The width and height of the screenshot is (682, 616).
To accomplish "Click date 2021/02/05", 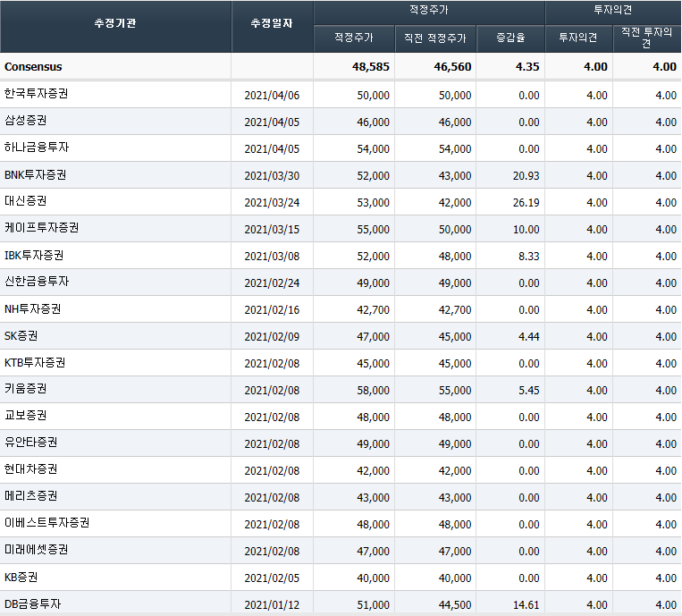I will click(x=272, y=578).
